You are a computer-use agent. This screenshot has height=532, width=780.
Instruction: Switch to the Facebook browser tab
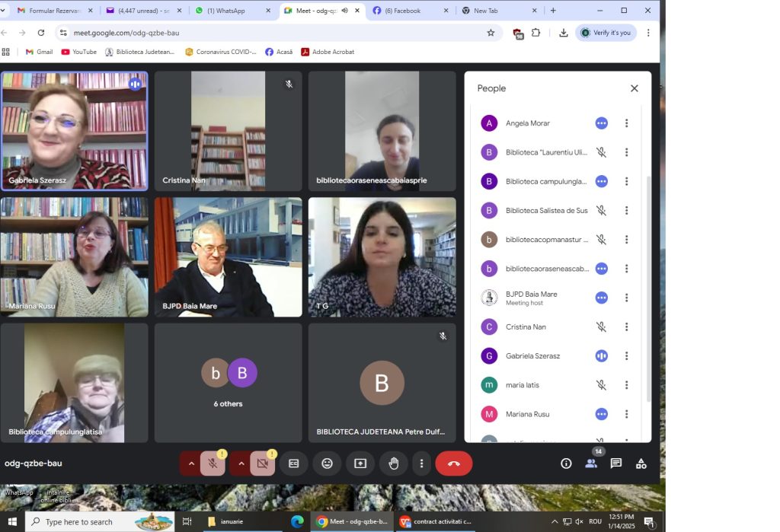pyautogui.click(x=402, y=11)
